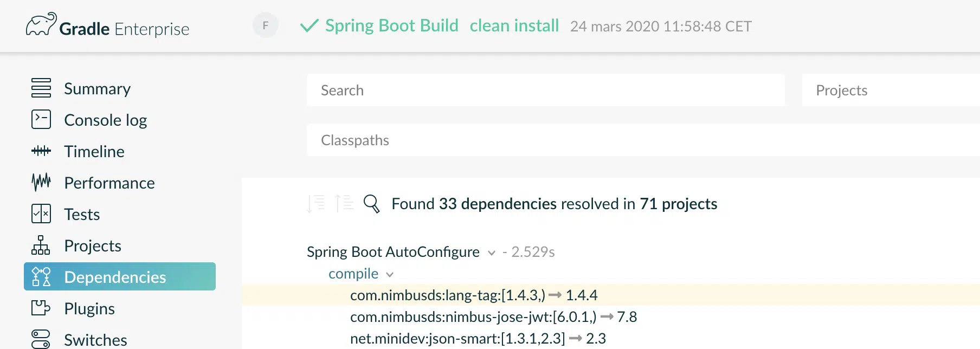Click the 2.529s resolution time
980x349 pixels.
pos(533,252)
